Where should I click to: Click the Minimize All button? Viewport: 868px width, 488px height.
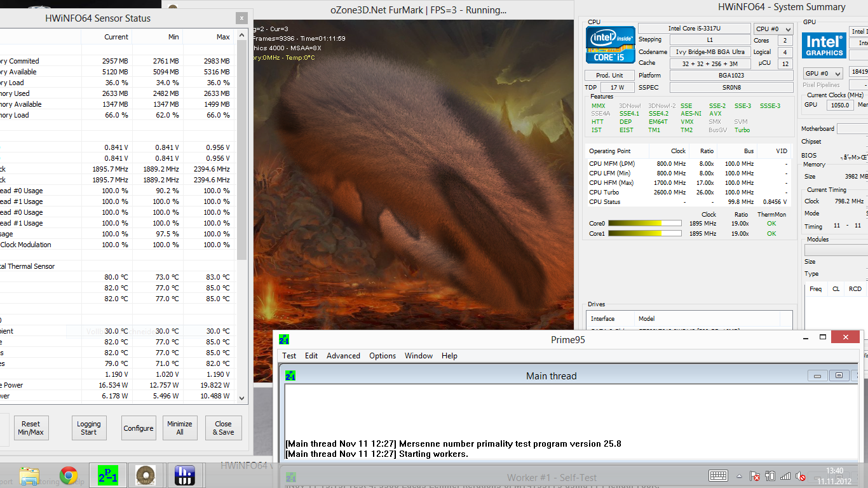pos(180,428)
